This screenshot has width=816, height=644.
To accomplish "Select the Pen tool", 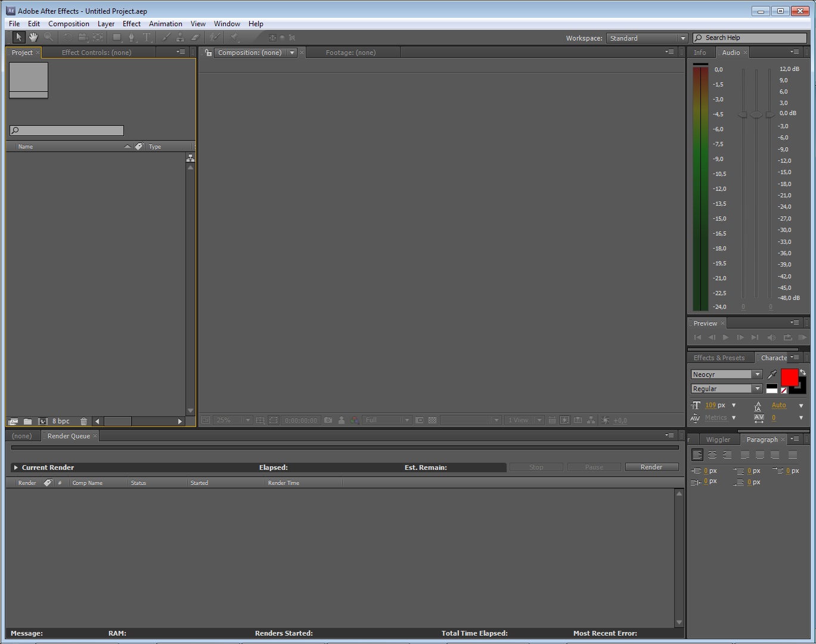I will coord(132,38).
